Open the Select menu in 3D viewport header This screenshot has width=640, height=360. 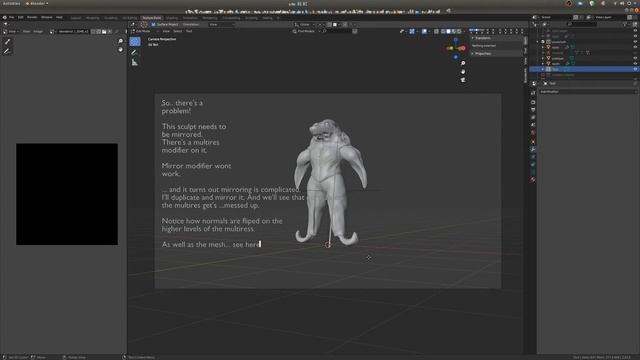178,31
